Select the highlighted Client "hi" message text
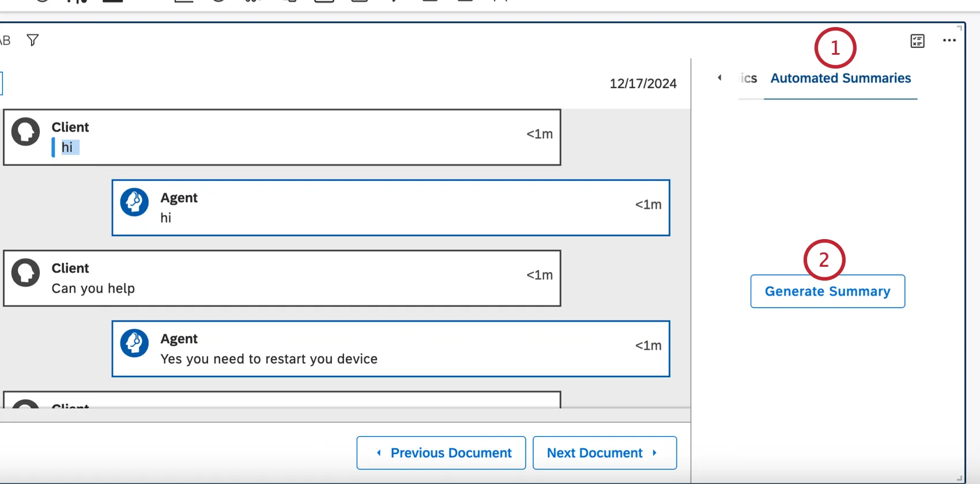Viewport: 980px width, 484px height. (67, 148)
